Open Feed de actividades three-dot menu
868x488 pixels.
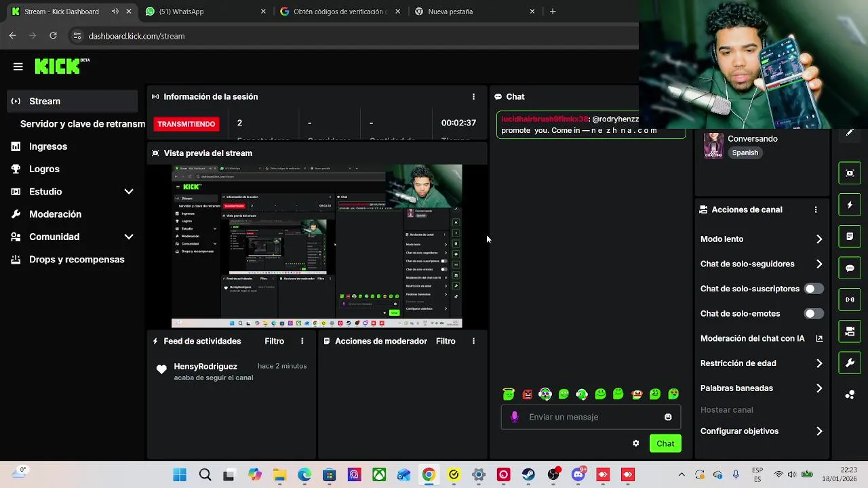click(x=302, y=341)
